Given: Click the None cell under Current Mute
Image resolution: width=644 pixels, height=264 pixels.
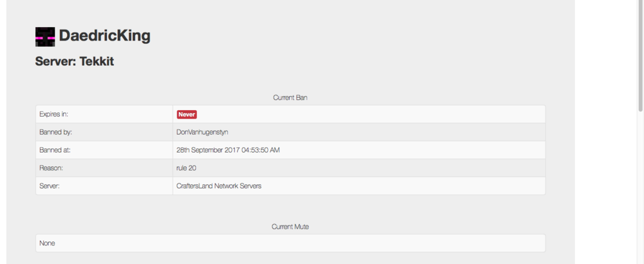Looking at the screenshot, I should (x=47, y=243).
